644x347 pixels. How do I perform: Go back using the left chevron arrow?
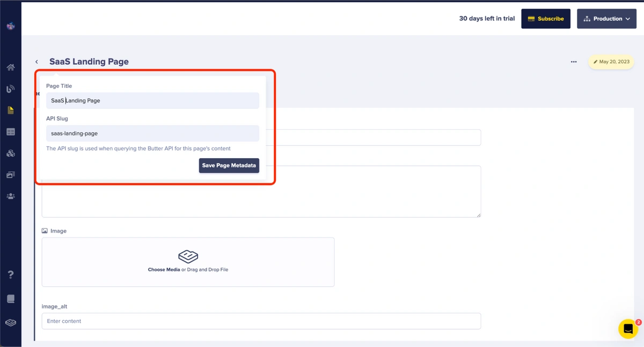pyautogui.click(x=36, y=62)
